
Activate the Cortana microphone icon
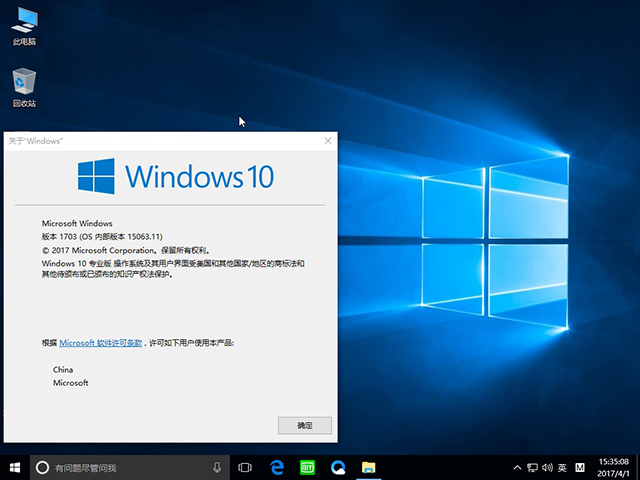click(217, 467)
